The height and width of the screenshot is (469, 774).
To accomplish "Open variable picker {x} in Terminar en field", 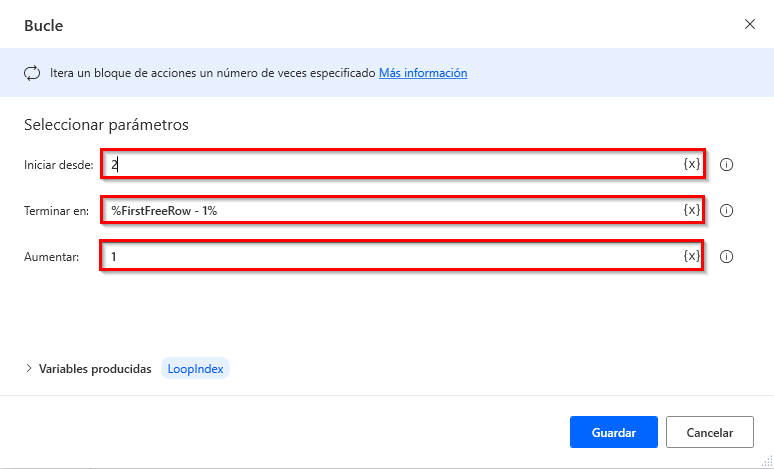I will point(692,210).
